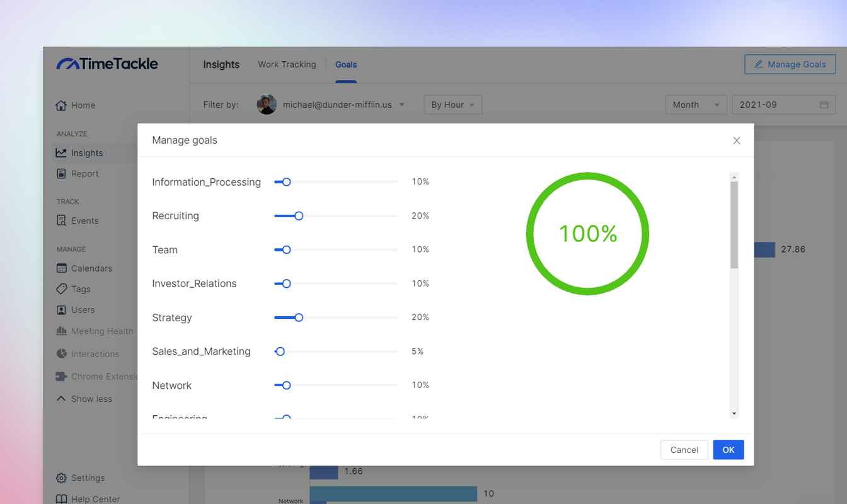Adjust the Information_Processing slider handle
The width and height of the screenshot is (847, 504).
pyautogui.click(x=286, y=181)
